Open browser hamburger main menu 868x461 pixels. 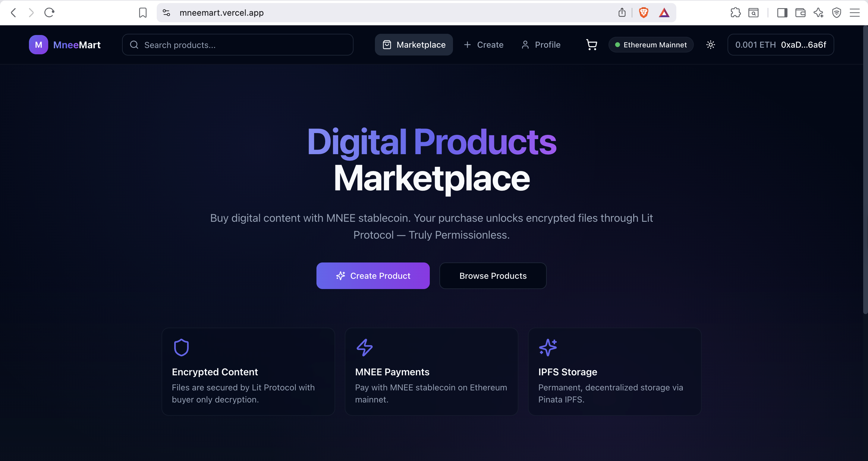(x=854, y=13)
